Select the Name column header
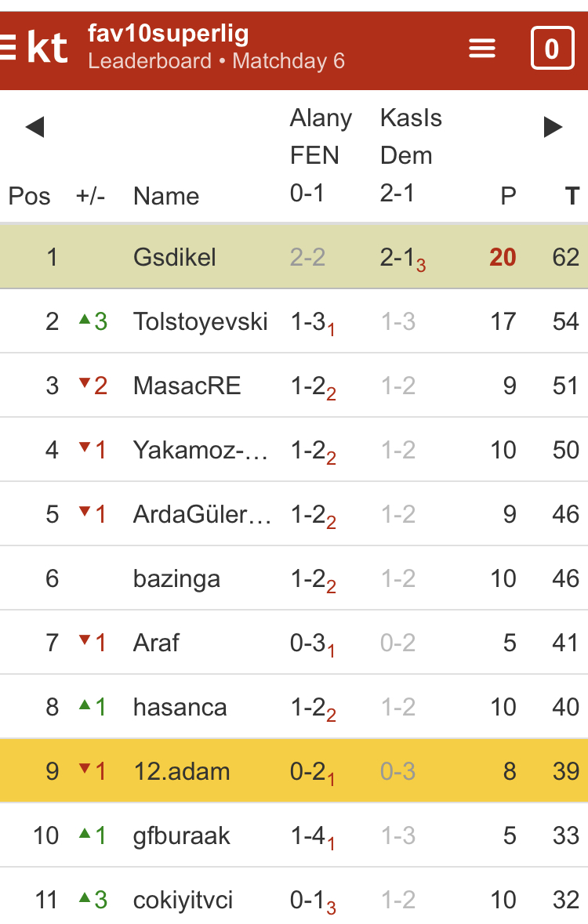Screen dimensions: 588x924 [x=166, y=196]
